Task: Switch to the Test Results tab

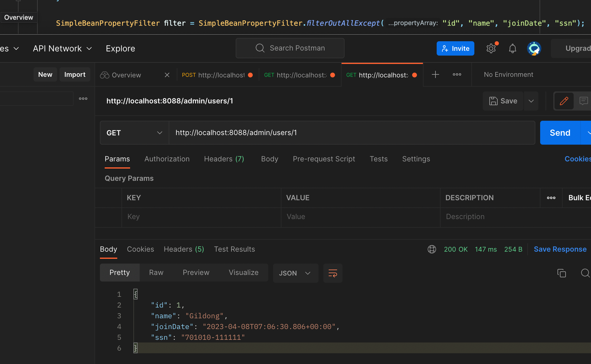Action: [234, 249]
